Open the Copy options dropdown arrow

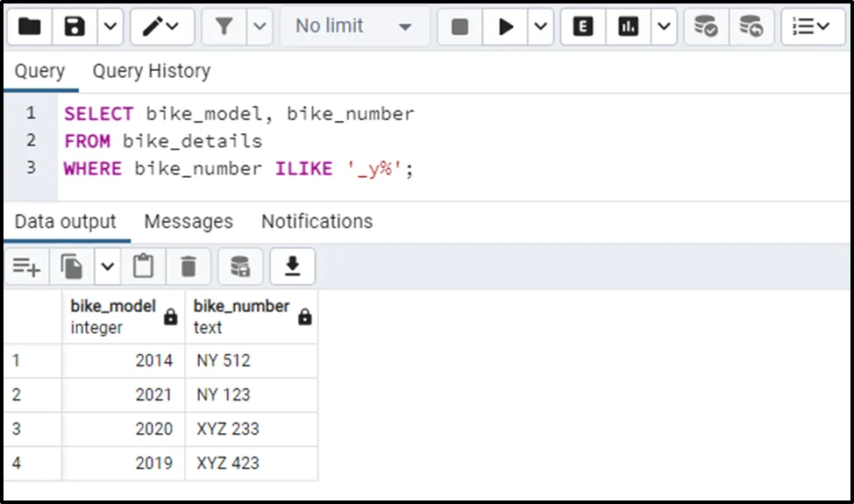pyautogui.click(x=107, y=266)
